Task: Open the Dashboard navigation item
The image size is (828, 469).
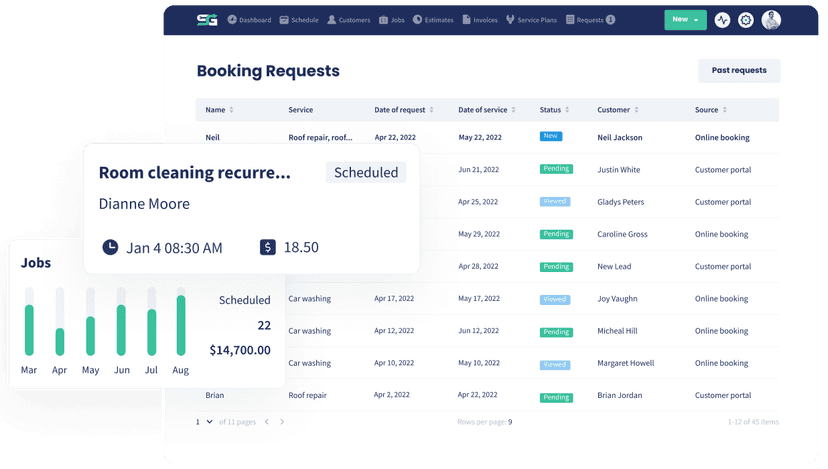Action: (x=249, y=20)
